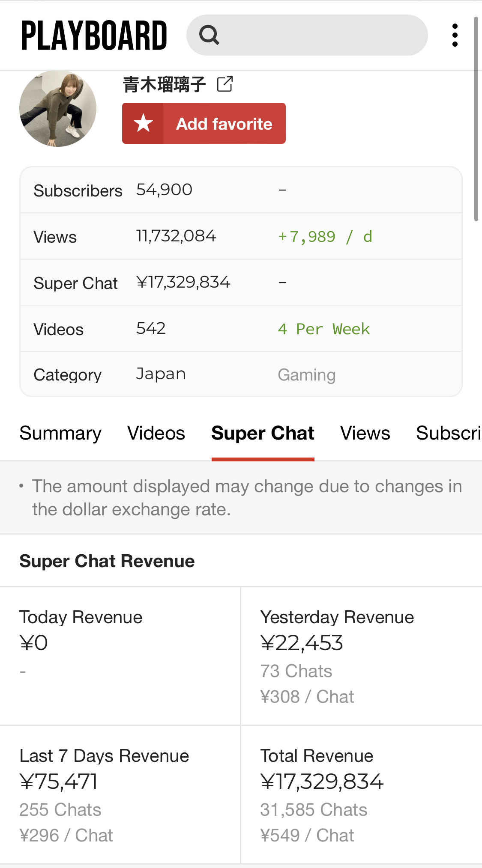
Task: Click the channel avatar photo
Action: 58,109
